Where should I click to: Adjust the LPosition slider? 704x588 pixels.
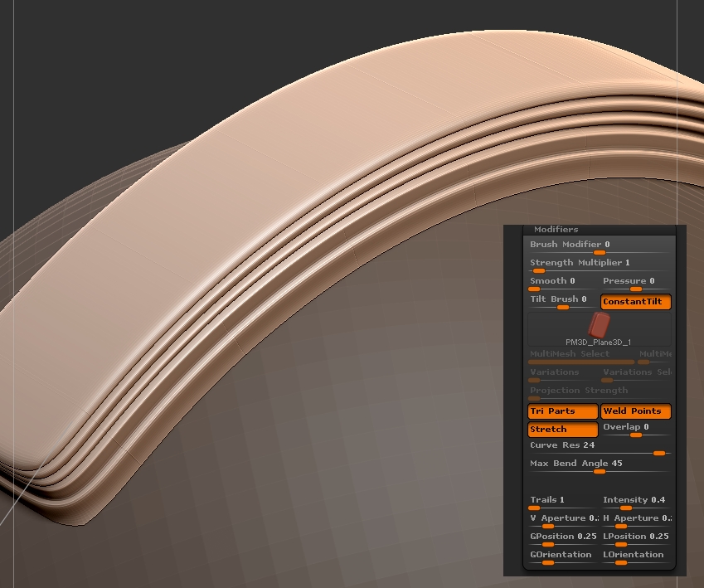636,540
